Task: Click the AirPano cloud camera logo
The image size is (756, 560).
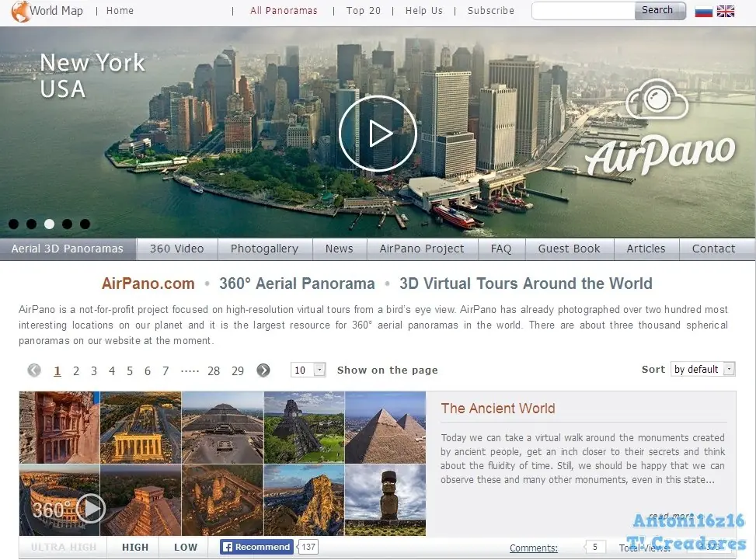Action: [657, 99]
